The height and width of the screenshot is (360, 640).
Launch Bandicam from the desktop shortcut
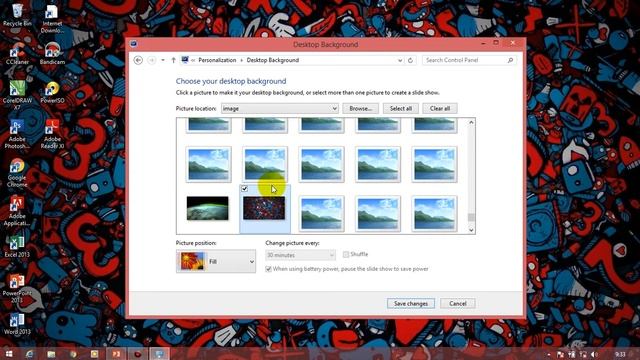pos(52,53)
